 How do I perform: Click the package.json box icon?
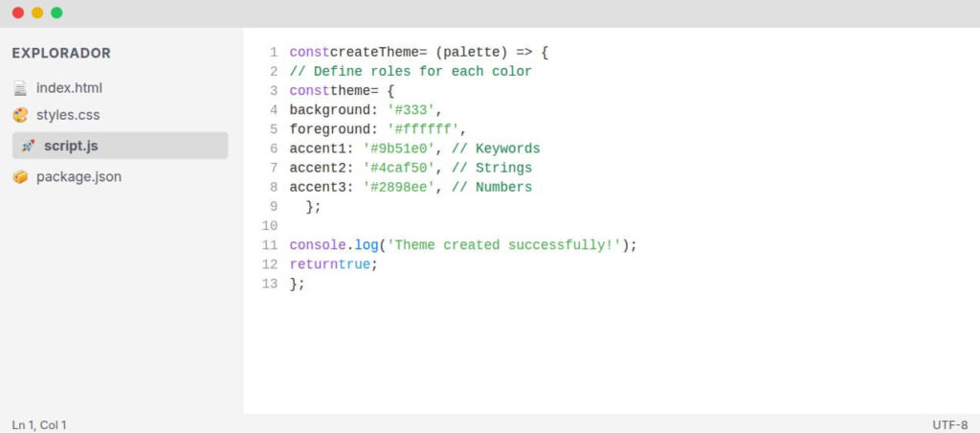tap(20, 177)
